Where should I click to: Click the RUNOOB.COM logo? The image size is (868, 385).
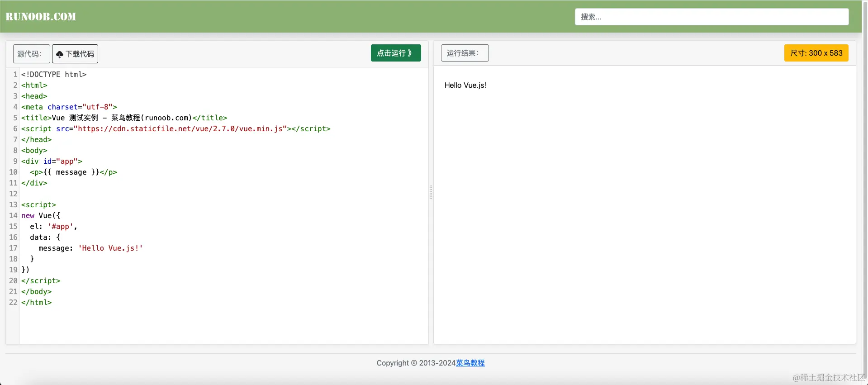click(41, 17)
